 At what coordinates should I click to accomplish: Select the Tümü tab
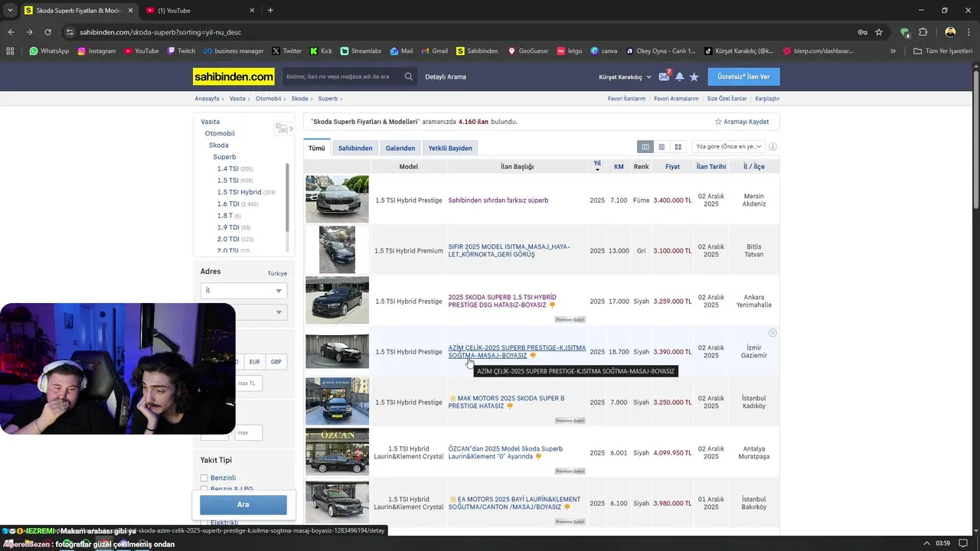coord(317,148)
